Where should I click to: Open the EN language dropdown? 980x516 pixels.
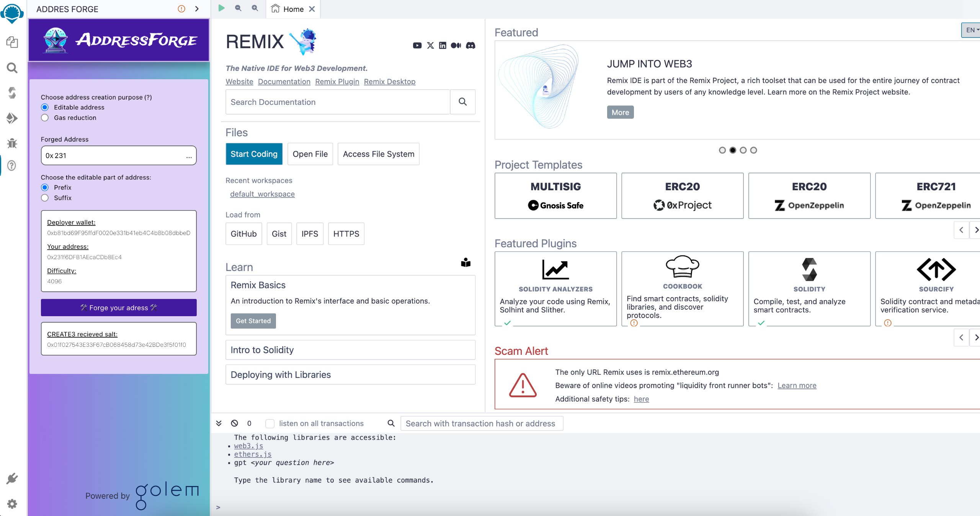972,30
